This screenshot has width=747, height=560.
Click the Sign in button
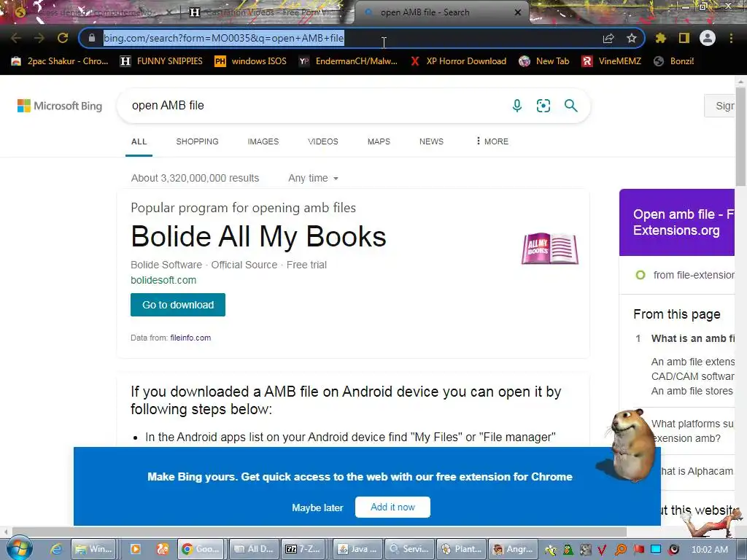point(720,106)
